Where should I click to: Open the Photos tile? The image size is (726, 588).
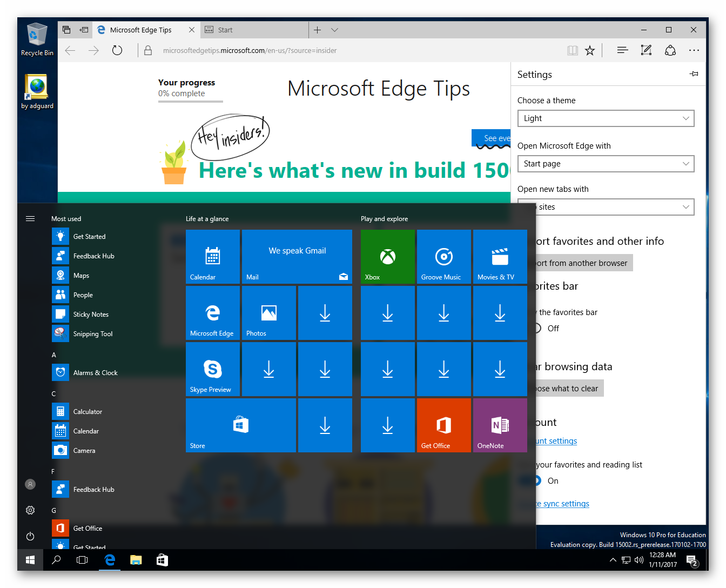point(269,313)
